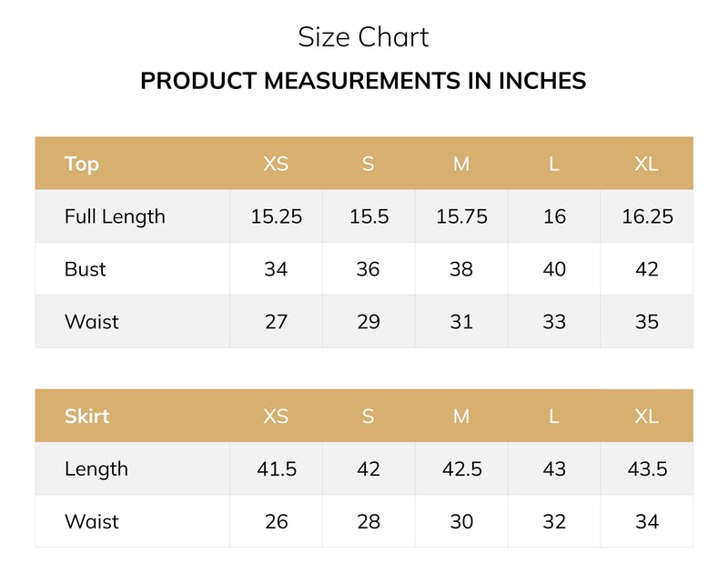Click the Size Chart title
Screen dimensions: 728x583
pyautogui.click(x=363, y=37)
